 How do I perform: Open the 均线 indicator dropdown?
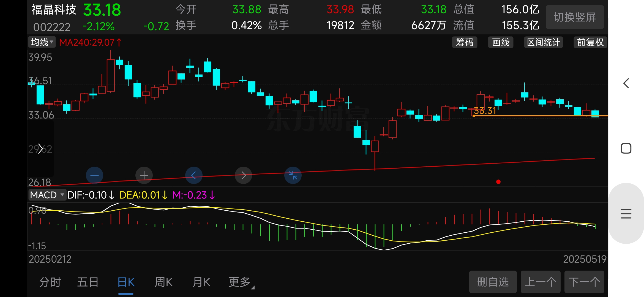[42, 42]
